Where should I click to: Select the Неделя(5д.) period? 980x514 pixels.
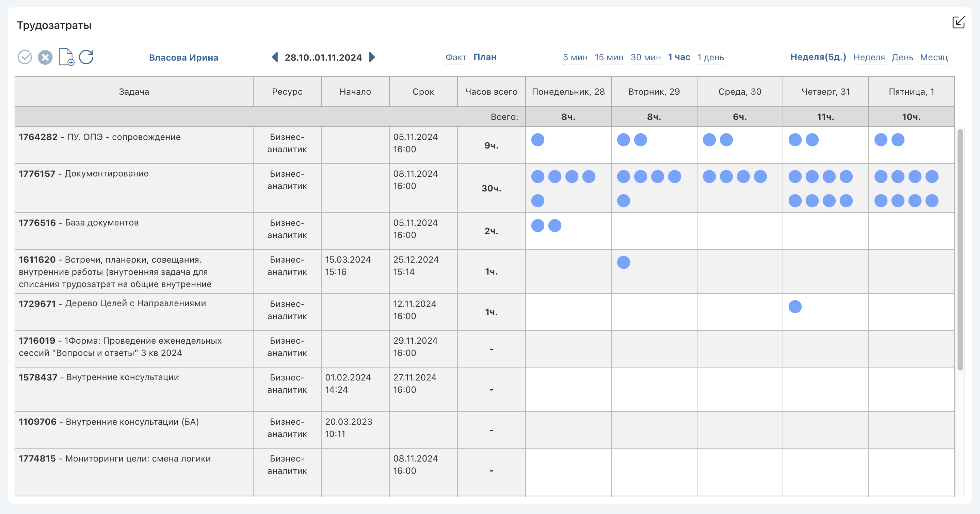pos(818,57)
